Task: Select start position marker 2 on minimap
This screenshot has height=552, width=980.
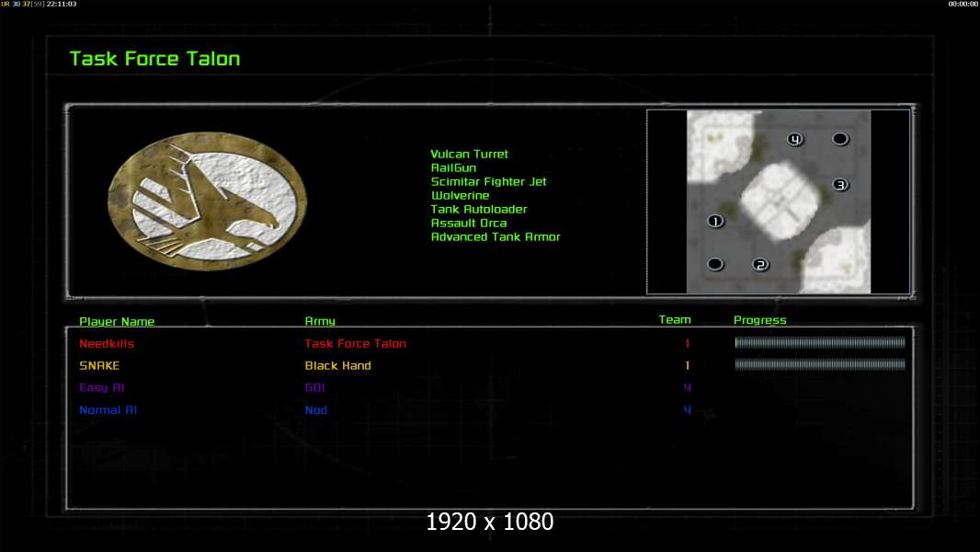Action: (x=760, y=265)
